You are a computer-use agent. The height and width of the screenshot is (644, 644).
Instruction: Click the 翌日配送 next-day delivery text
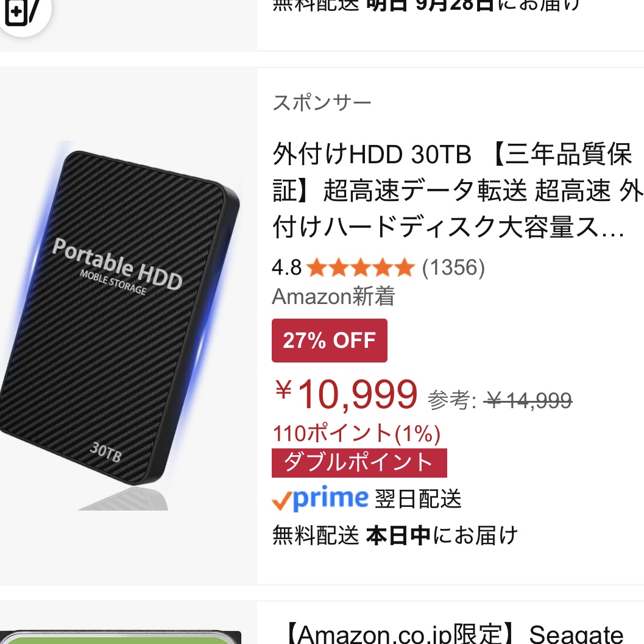tap(419, 499)
